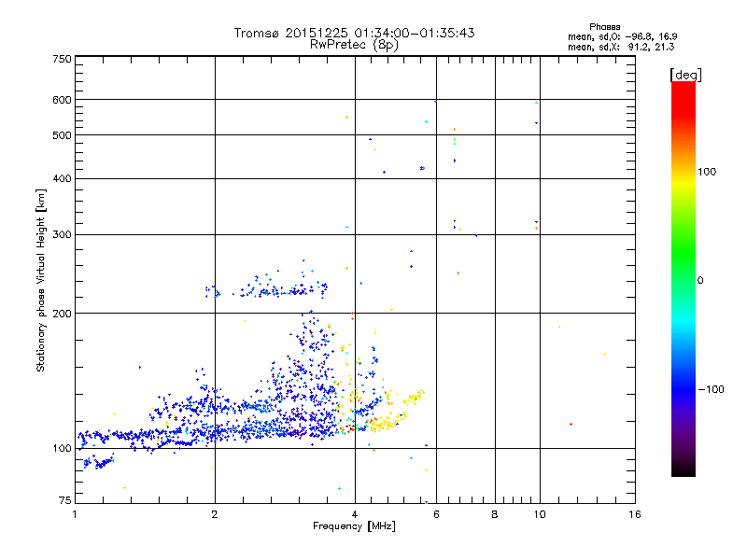Click the '75' y-axis label
This screenshot has width=747, height=560.
(65, 500)
